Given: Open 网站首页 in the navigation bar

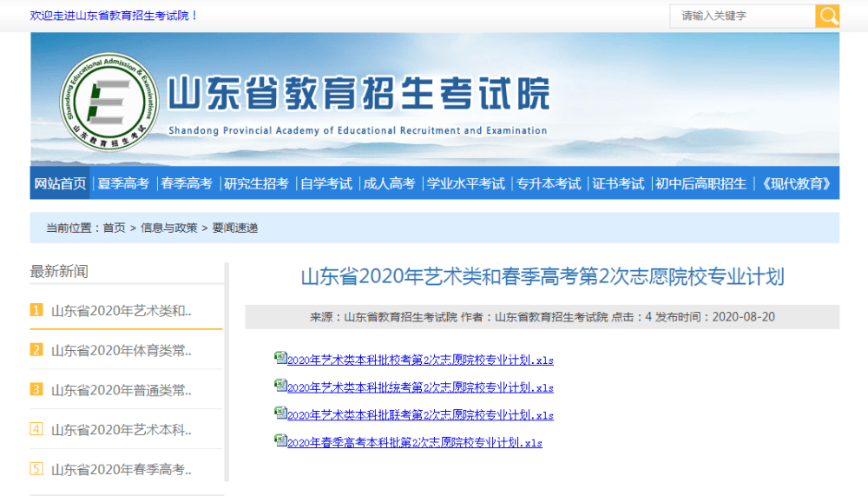Looking at the screenshot, I should pyautogui.click(x=61, y=183).
